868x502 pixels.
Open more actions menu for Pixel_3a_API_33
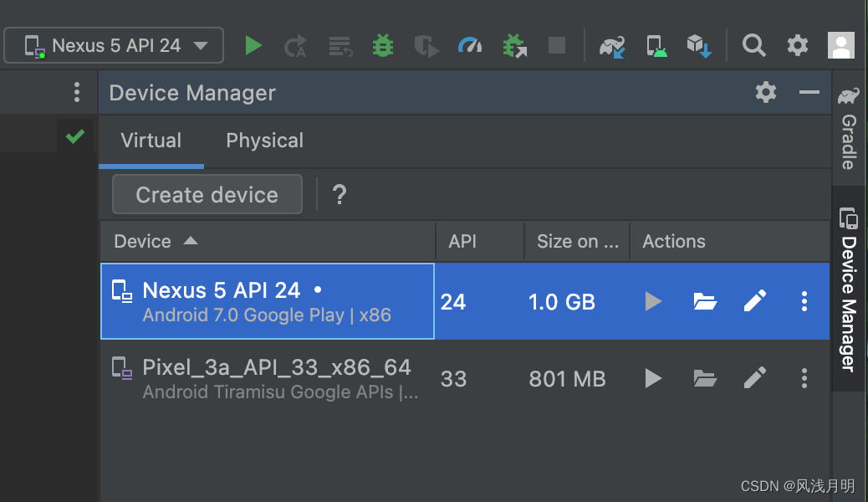pos(804,379)
